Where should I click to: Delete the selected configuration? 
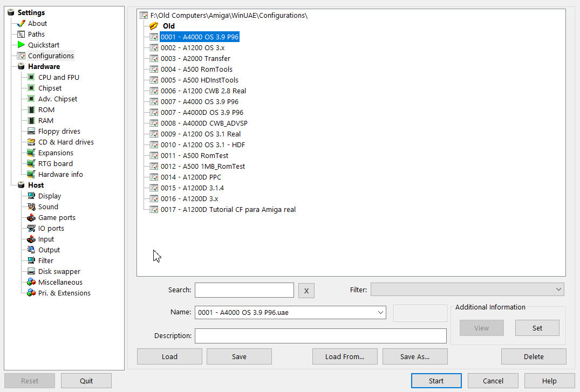pos(534,356)
